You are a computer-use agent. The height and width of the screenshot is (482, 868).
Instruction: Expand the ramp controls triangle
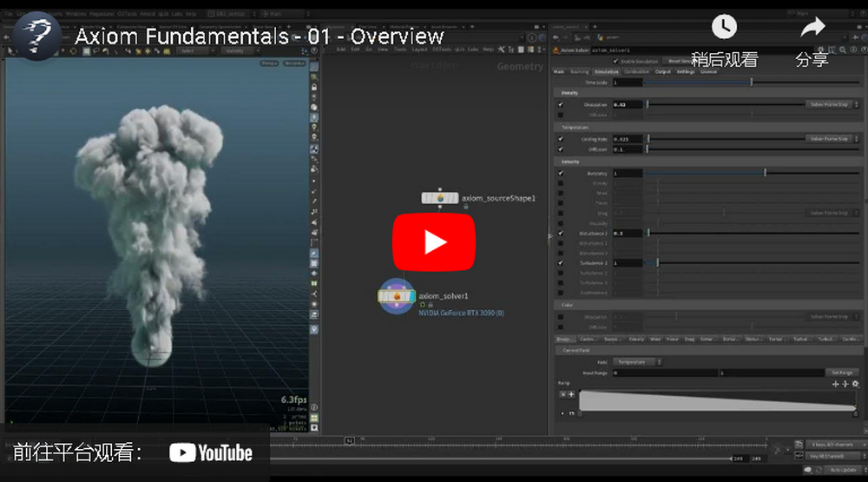click(563, 413)
